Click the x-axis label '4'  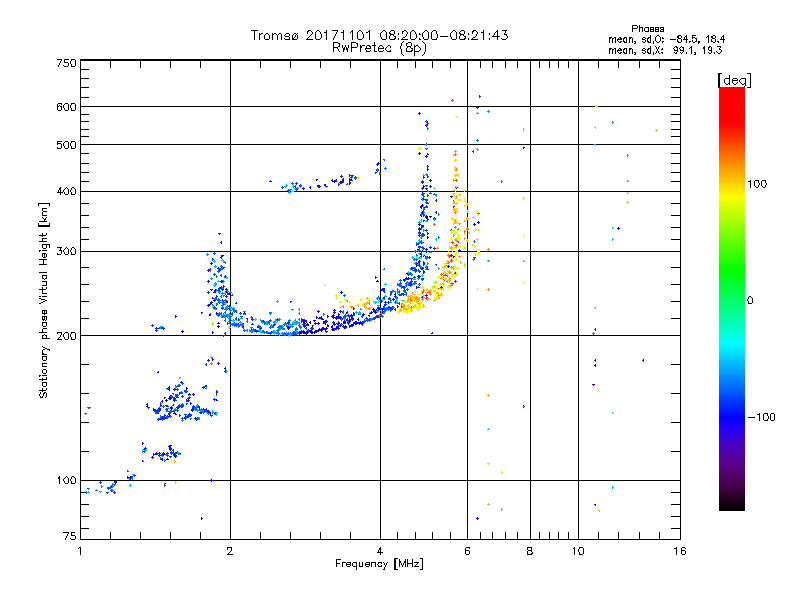tap(380, 551)
